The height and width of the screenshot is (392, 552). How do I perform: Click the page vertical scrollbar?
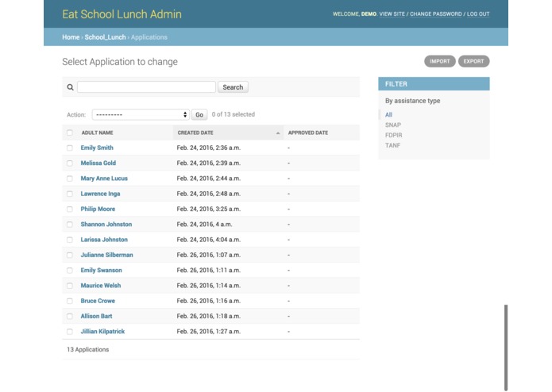506,348
